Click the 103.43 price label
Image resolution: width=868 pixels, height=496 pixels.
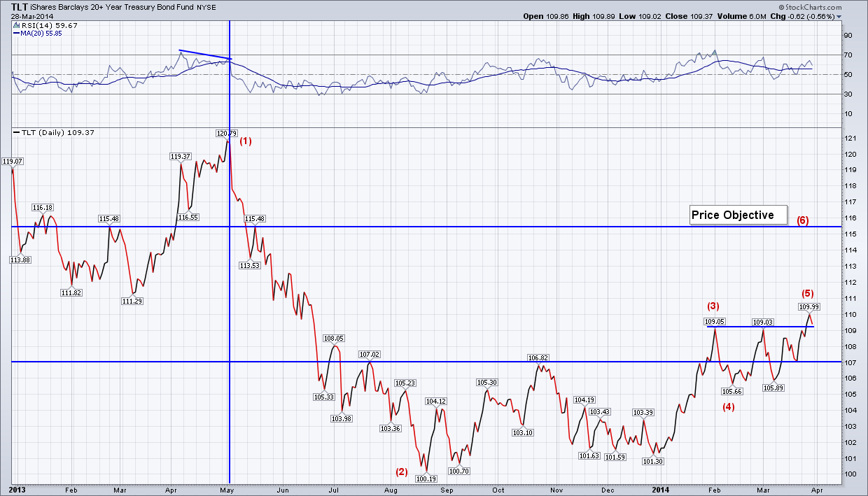coord(600,412)
